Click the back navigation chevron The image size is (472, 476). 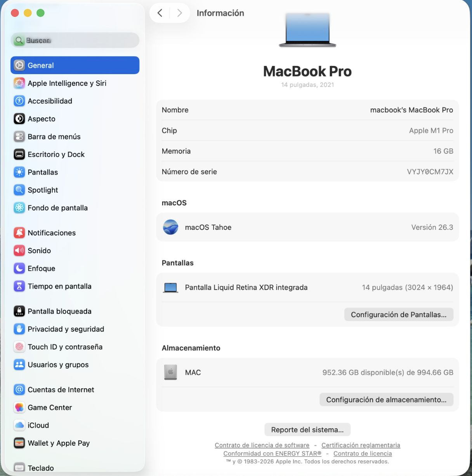[160, 13]
